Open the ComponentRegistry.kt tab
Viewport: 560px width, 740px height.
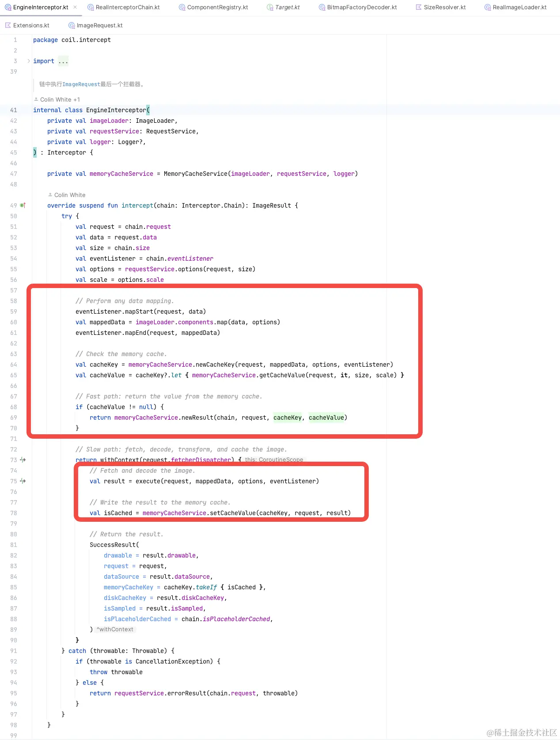click(x=213, y=8)
